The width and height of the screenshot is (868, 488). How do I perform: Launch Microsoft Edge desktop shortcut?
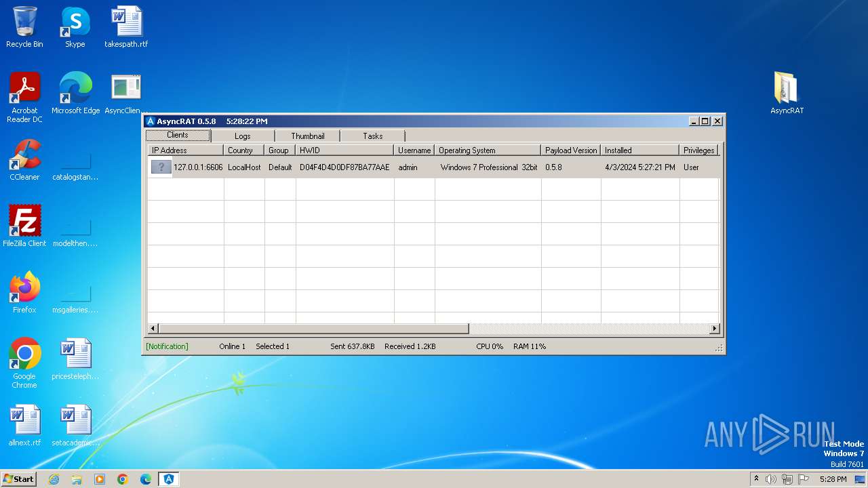75,94
